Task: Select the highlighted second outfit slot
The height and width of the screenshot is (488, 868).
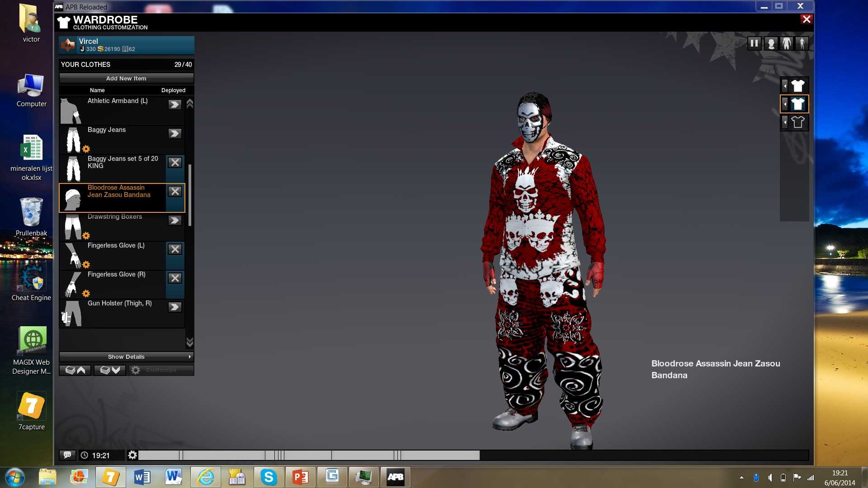Action: tap(798, 104)
